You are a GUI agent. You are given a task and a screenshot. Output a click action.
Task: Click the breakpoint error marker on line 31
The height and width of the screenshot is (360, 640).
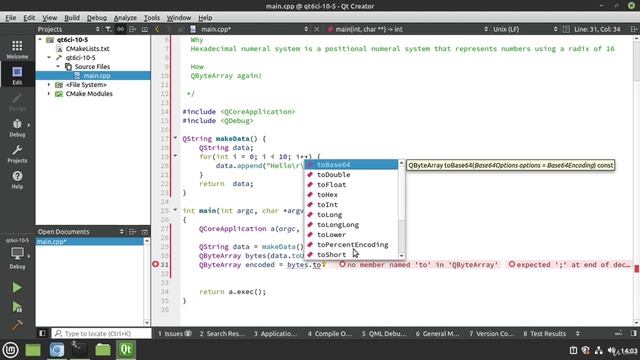tap(156, 264)
